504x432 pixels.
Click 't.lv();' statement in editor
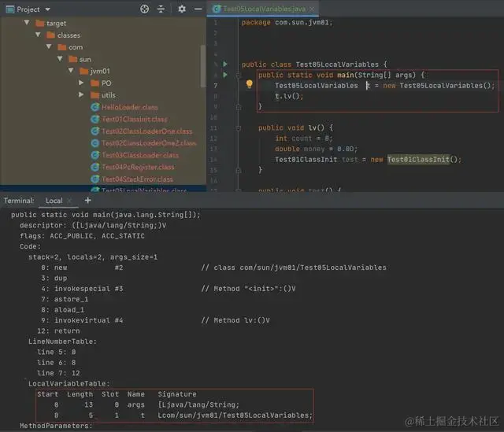(289, 96)
